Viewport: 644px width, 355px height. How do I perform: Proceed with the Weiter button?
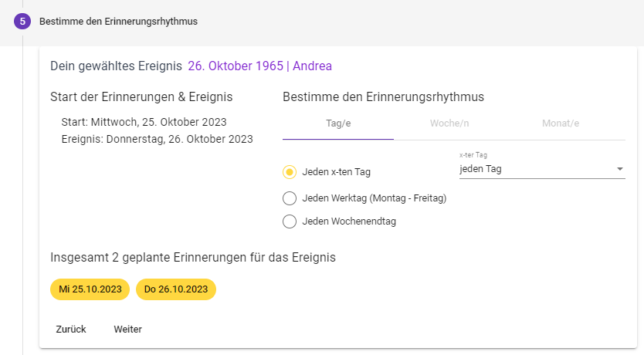[127, 330]
